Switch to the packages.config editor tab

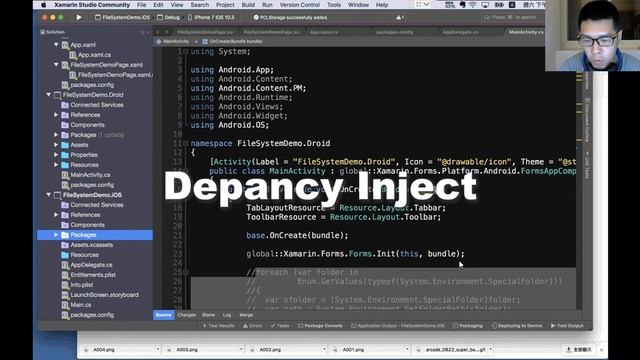pyautogui.click(x=395, y=32)
